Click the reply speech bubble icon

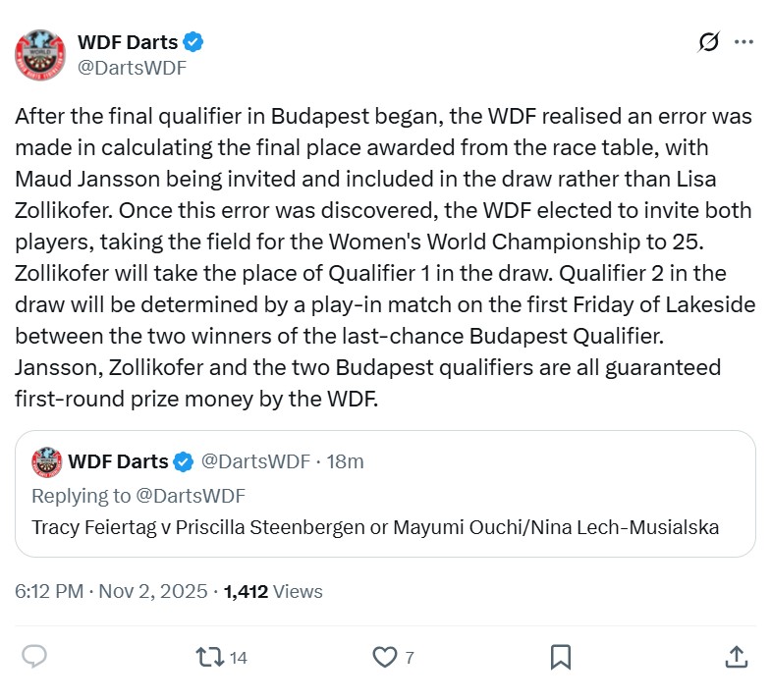34,657
